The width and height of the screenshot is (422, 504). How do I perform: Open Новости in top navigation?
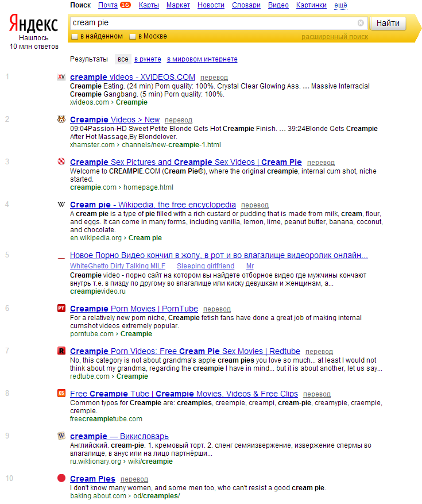click(211, 5)
